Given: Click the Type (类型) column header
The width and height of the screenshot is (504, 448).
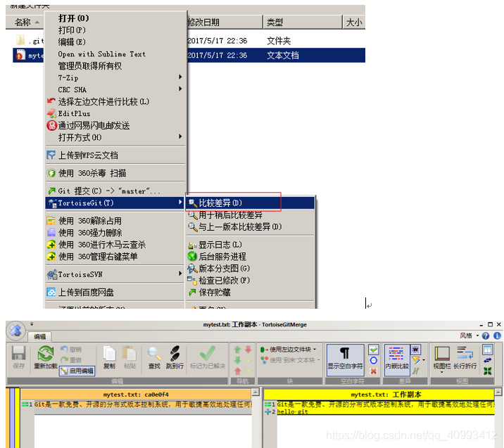Looking at the screenshot, I should (303, 23).
